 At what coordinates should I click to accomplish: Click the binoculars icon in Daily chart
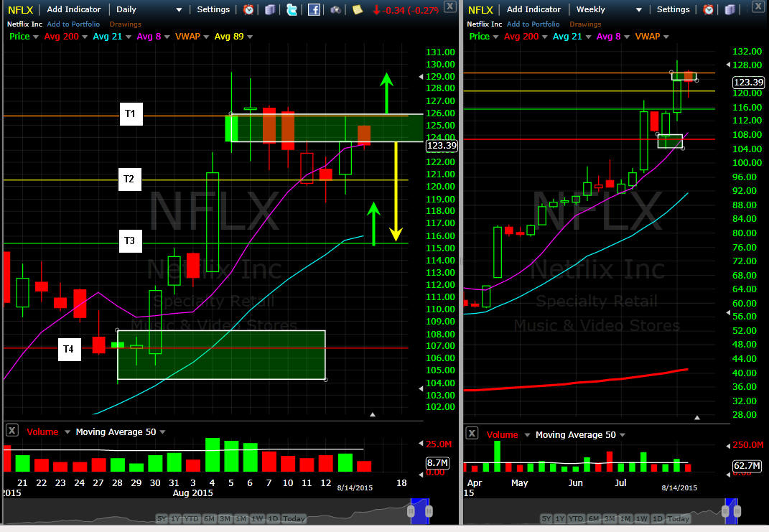(x=335, y=9)
